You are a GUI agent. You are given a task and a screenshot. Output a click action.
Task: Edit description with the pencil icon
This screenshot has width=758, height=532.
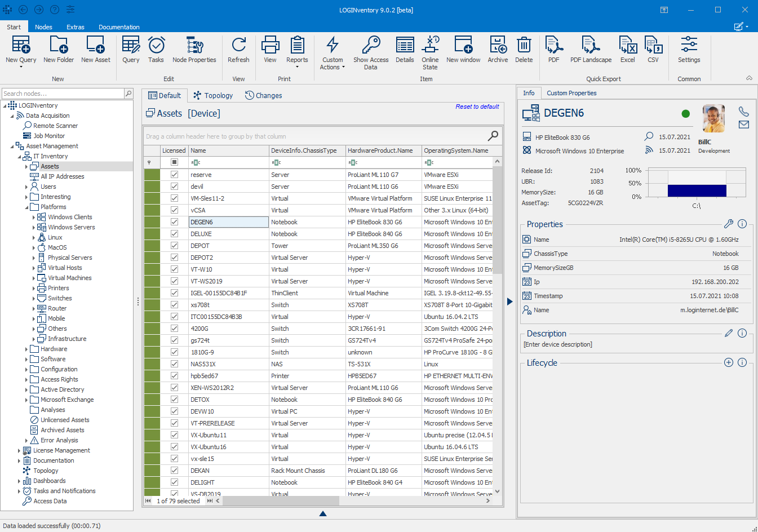(x=729, y=333)
